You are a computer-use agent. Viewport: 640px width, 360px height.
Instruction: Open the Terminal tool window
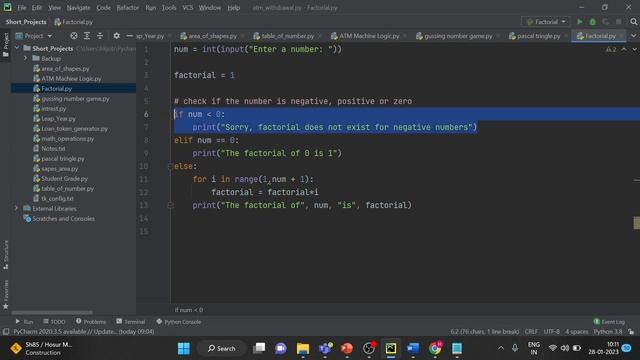[x=131, y=322]
